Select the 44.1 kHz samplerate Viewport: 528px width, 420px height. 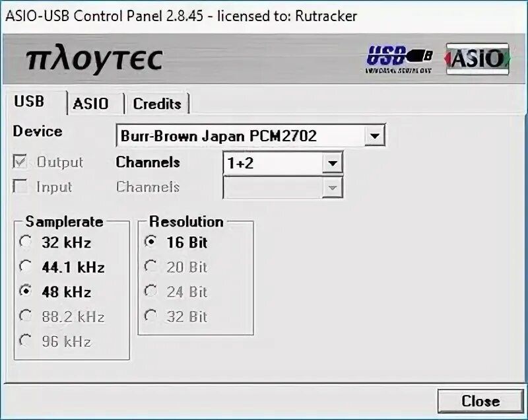[x=25, y=266]
